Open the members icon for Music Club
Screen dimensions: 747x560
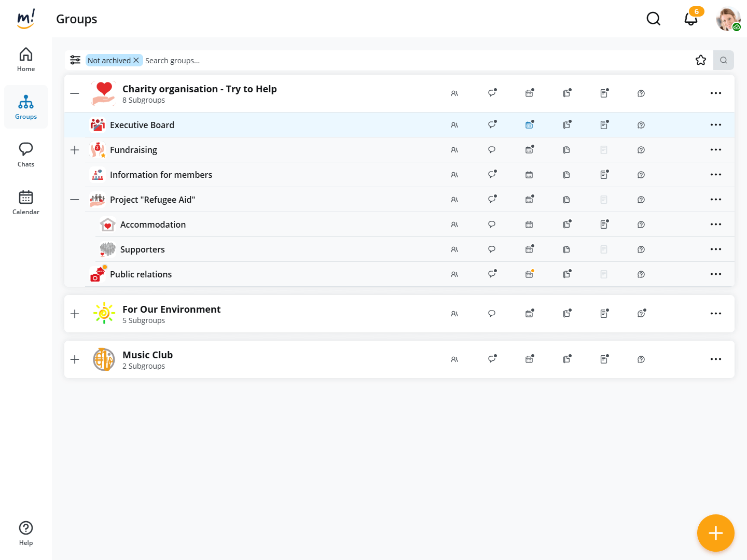454,359
